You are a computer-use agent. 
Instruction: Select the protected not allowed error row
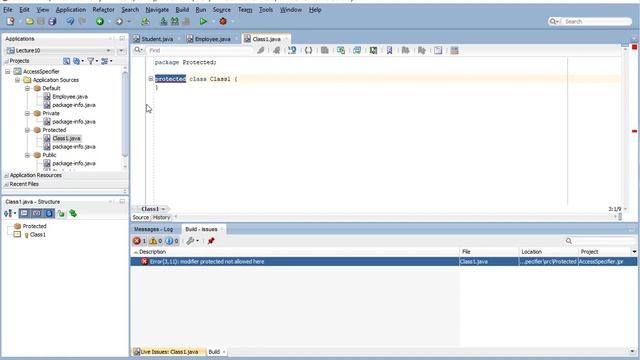point(384,262)
